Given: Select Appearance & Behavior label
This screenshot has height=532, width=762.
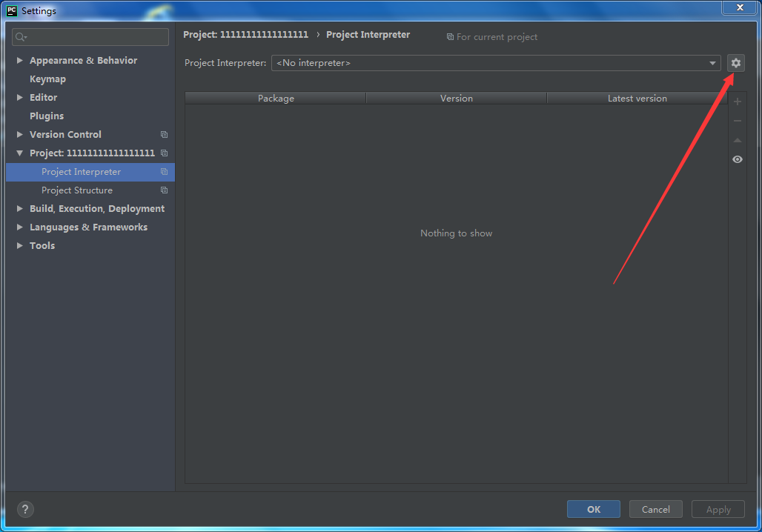Looking at the screenshot, I should click(x=83, y=60).
